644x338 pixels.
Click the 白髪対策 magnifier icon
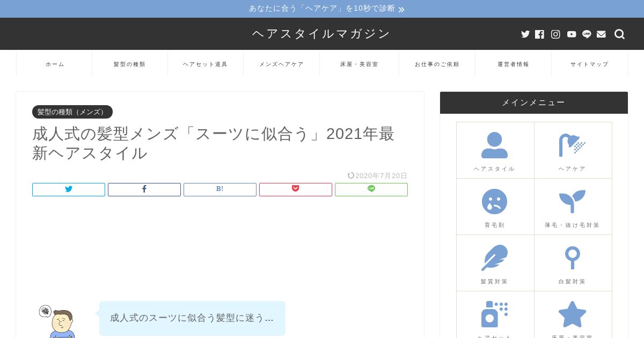point(572,258)
